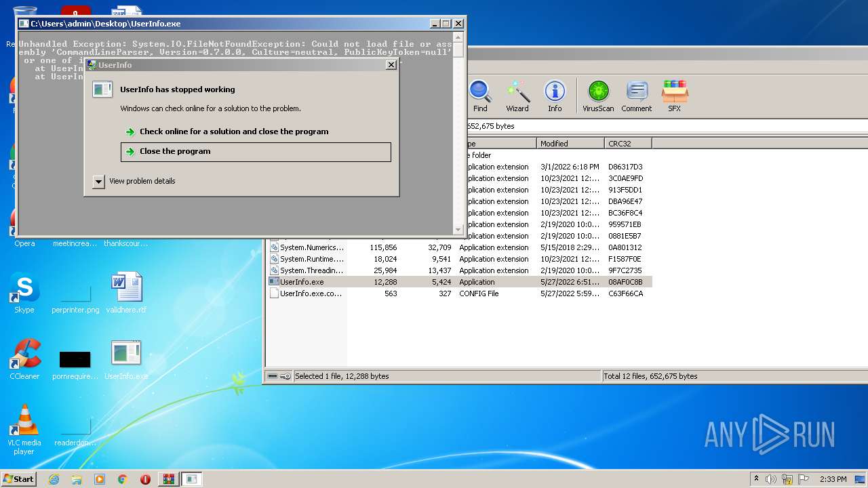Launch Internet Explorer from the taskbar
The width and height of the screenshot is (868, 488).
tap(54, 479)
